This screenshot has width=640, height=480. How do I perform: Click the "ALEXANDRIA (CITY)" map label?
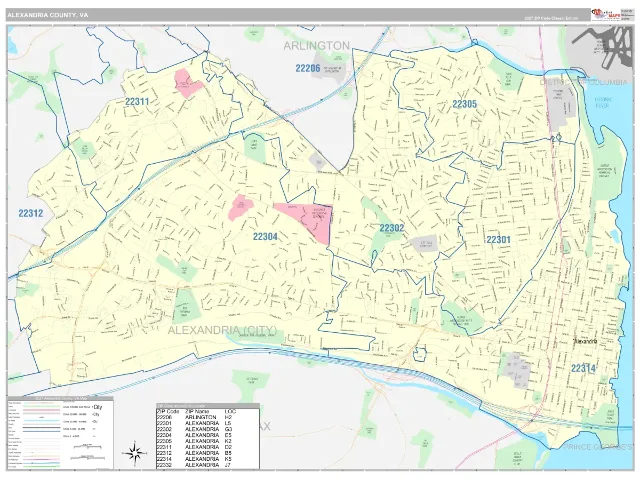(222, 330)
